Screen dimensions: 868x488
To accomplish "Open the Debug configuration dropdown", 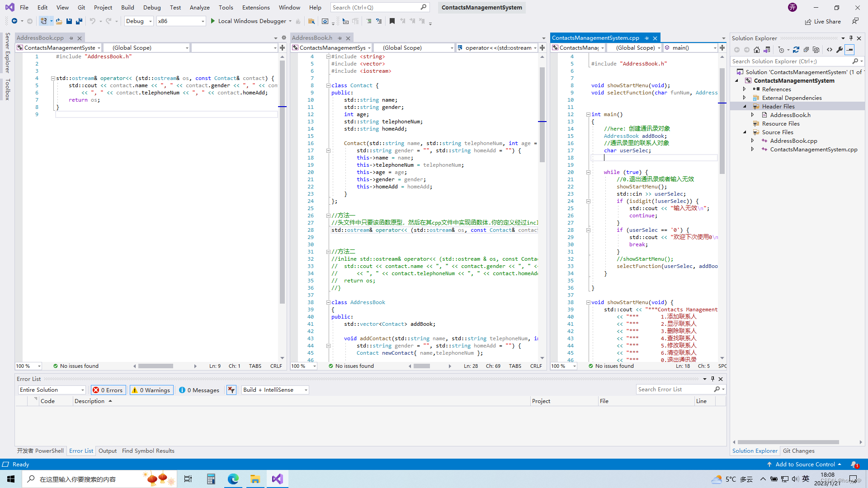I will [139, 21].
